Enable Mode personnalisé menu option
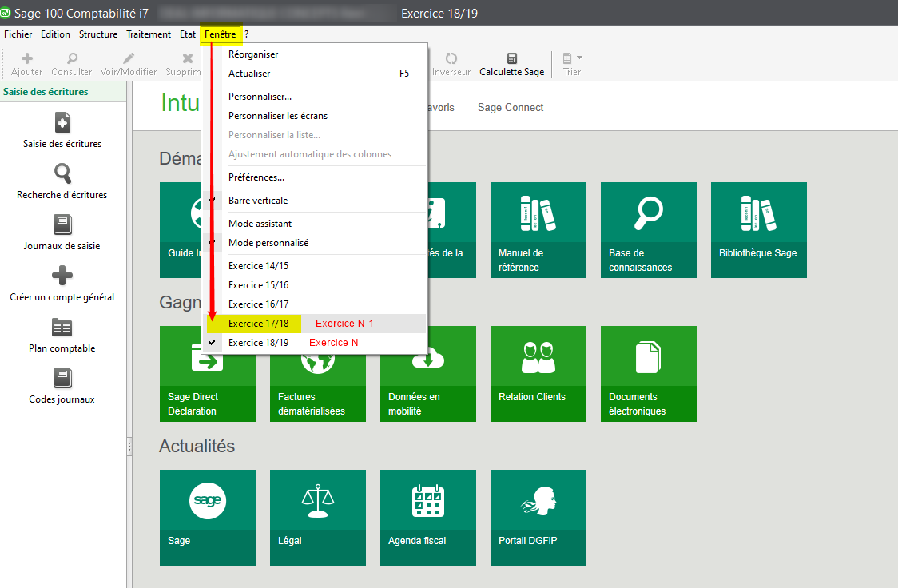898x588 pixels. coord(268,243)
